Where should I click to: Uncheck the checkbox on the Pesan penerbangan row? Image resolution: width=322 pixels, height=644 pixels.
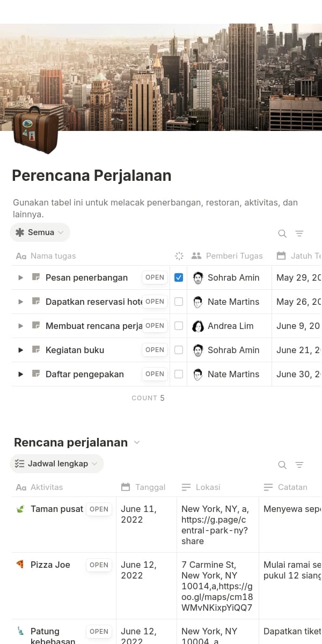click(x=179, y=277)
